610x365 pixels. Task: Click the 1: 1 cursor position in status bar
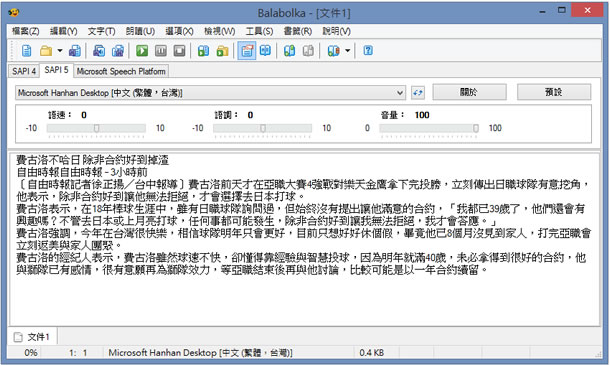click(78, 353)
